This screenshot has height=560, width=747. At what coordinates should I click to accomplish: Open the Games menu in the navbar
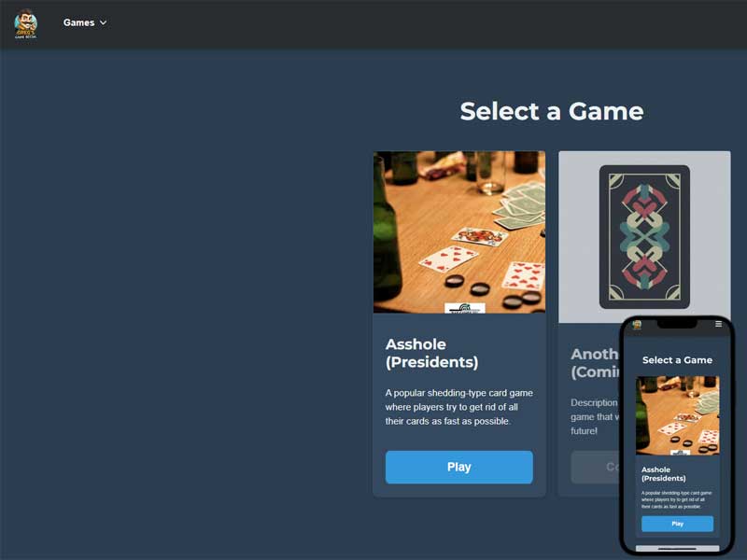coord(85,22)
